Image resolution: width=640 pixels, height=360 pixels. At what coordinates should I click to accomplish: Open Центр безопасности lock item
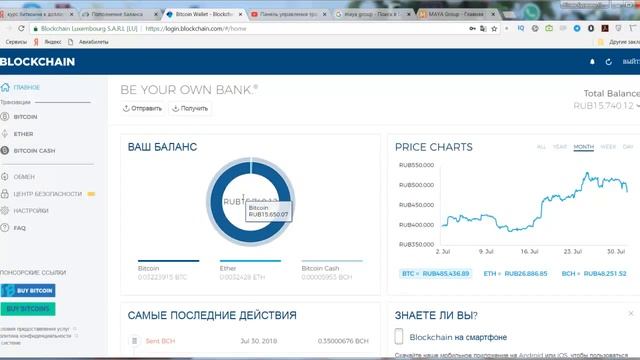click(42, 194)
